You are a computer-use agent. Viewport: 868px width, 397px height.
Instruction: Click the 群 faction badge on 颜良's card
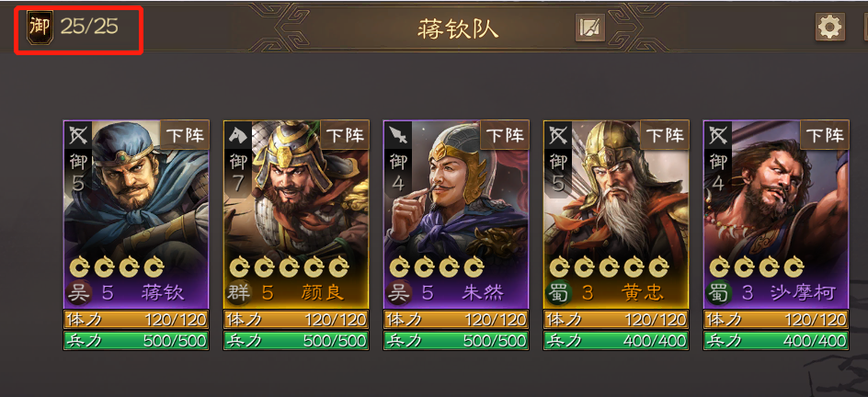coord(240,292)
